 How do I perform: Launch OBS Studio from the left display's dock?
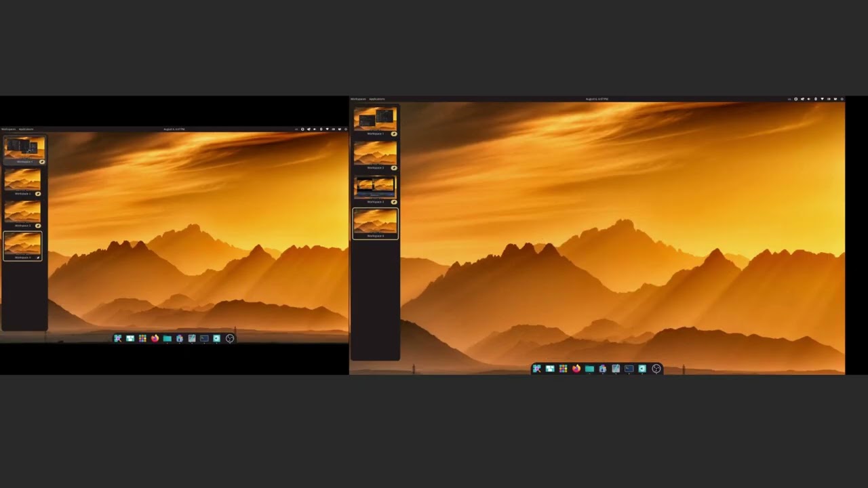(x=230, y=338)
